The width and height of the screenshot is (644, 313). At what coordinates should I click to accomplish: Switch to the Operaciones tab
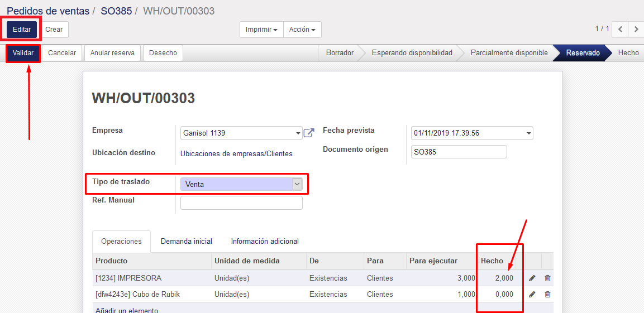point(122,241)
